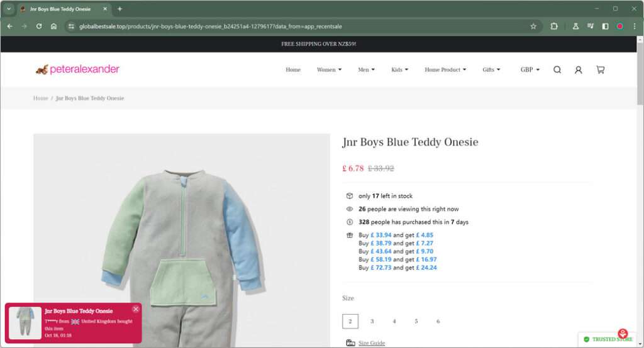
Task: Select size 6
Action: tap(438, 322)
